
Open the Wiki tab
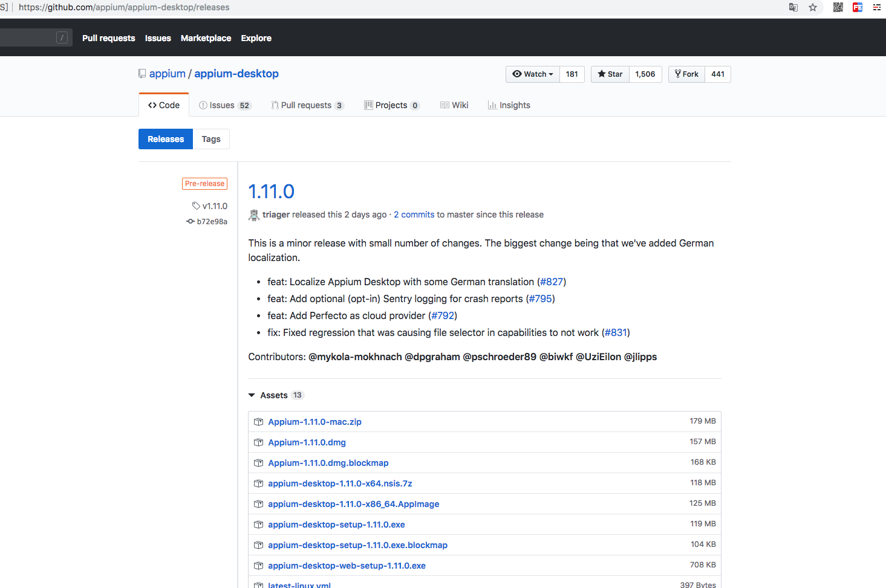[454, 105]
